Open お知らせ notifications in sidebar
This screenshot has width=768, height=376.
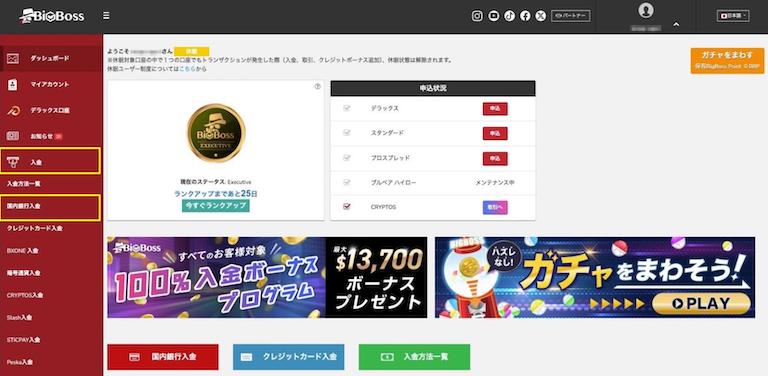pyautogui.click(x=50, y=136)
